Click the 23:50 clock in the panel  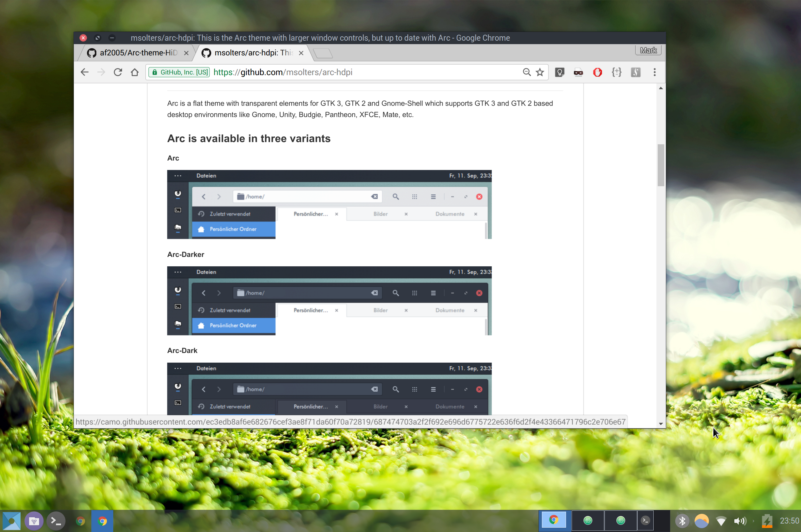[789, 521]
